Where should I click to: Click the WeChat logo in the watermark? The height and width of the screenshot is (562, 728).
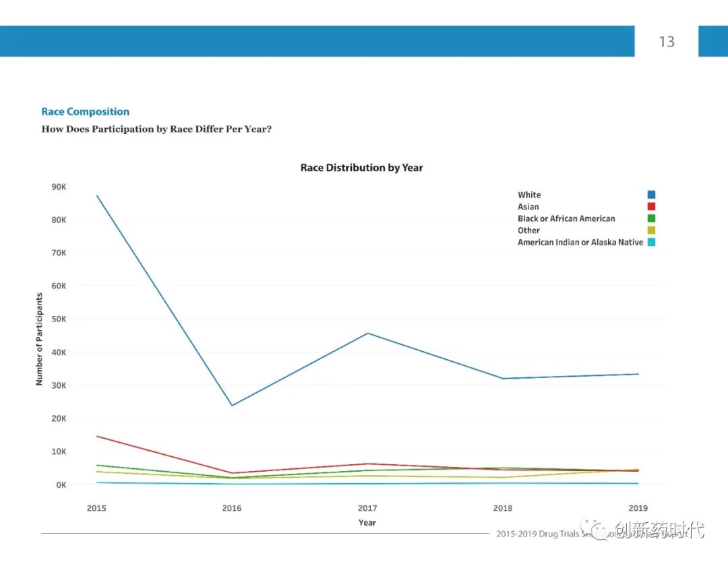tap(597, 530)
